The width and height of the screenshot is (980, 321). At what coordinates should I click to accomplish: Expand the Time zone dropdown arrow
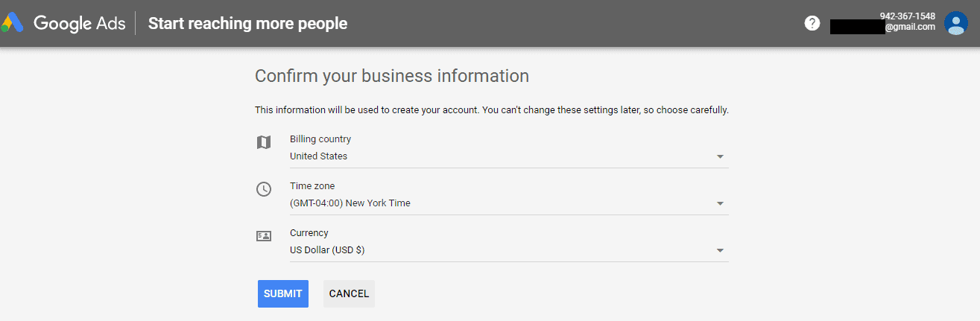720,204
